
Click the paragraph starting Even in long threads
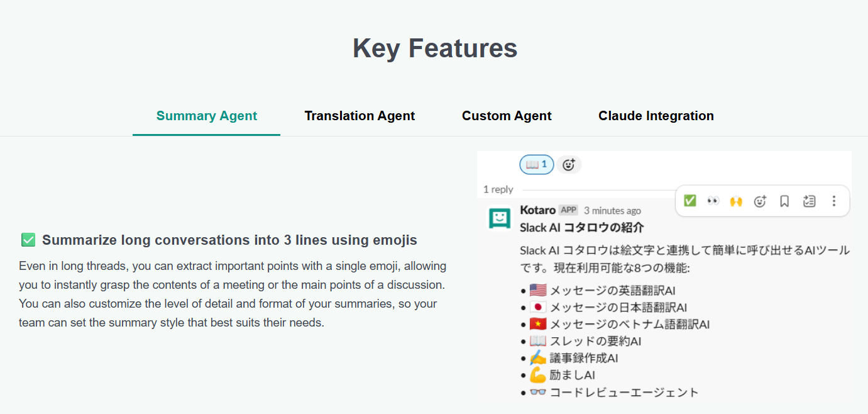233,294
